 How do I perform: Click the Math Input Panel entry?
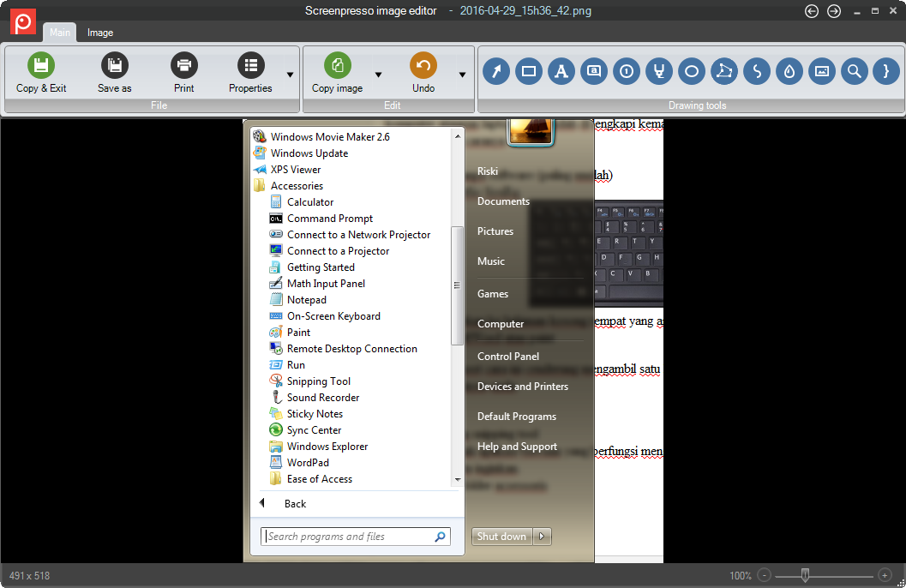point(326,284)
